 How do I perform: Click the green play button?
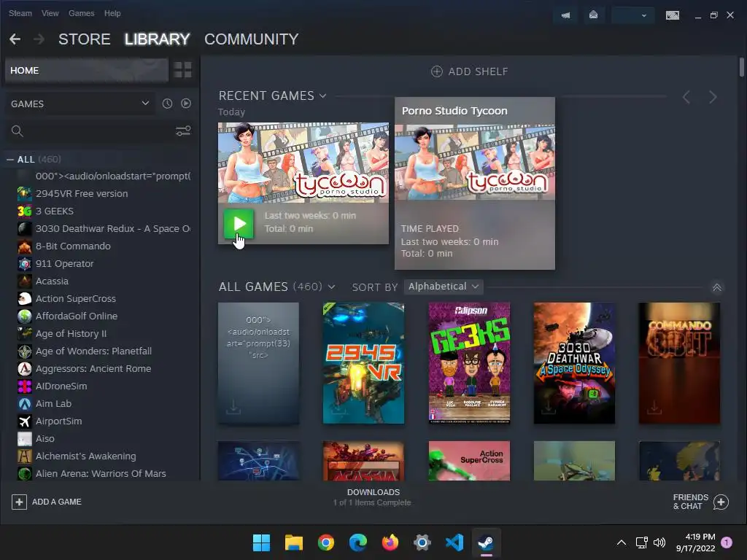239,223
